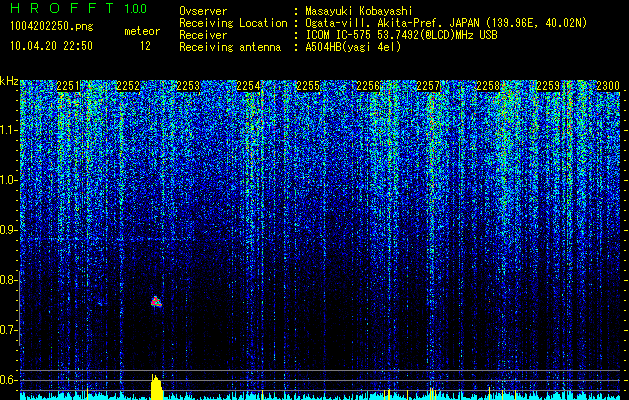629x400 pixels.
Task: Click the Receiver field label
Action: point(203,35)
